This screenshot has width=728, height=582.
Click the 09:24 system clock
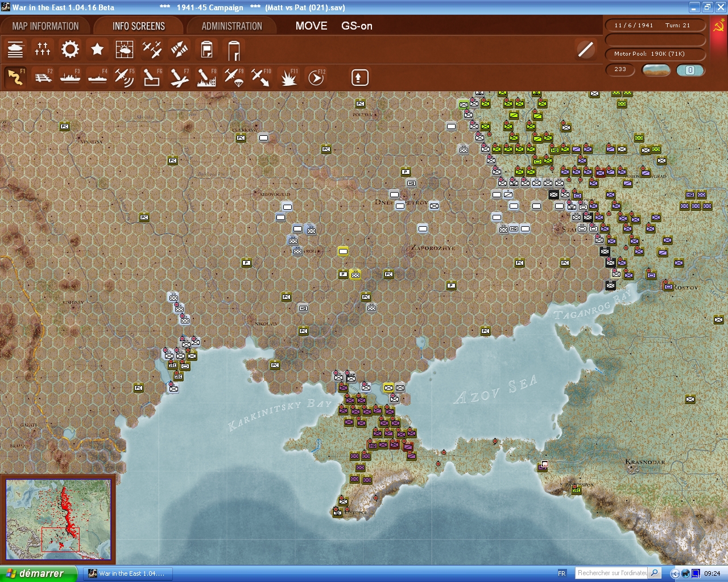(x=712, y=573)
